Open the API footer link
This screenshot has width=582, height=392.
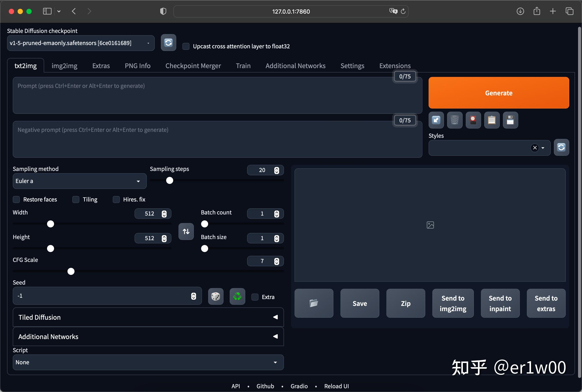click(x=235, y=386)
